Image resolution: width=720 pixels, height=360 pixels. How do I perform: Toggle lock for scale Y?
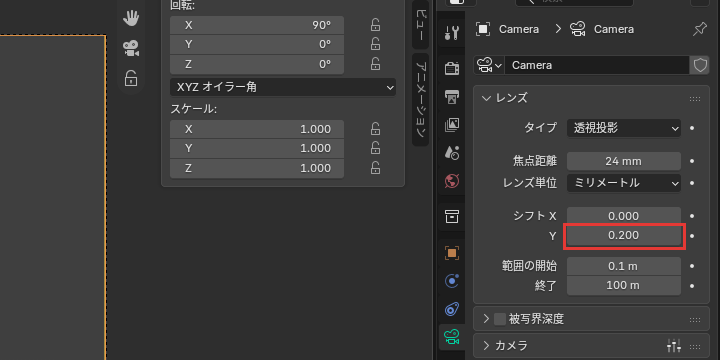375,148
